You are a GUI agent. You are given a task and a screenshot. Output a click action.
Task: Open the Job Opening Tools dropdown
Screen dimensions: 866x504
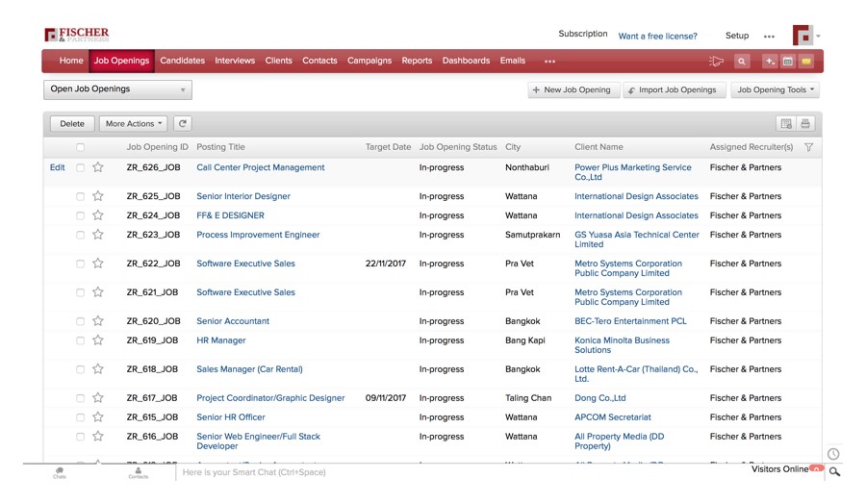pos(776,90)
